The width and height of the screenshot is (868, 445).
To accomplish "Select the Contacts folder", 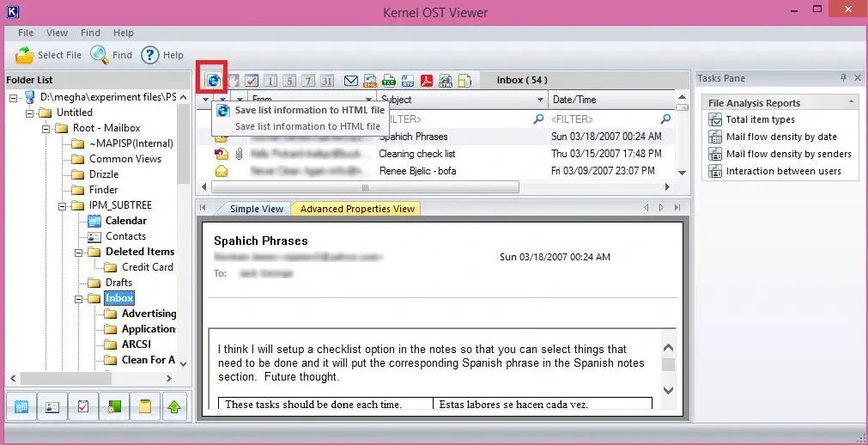I will tap(125, 236).
